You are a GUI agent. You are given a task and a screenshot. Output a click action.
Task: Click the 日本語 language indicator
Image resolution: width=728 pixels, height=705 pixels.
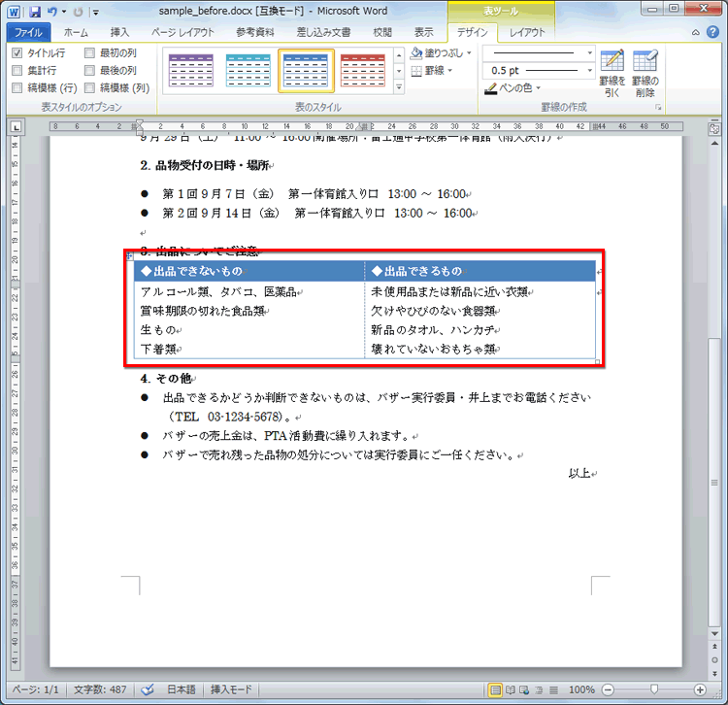(x=182, y=689)
